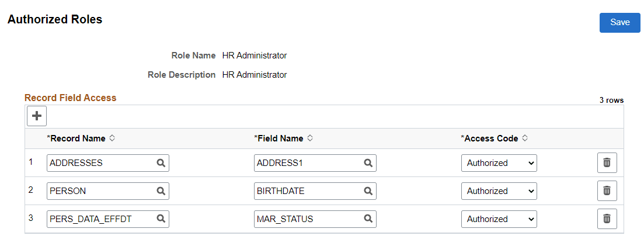Viewport: 644px width, 239px height.
Task: Open lookup for MAR_STATUS field name
Action: pyautogui.click(x=368, y=219)
